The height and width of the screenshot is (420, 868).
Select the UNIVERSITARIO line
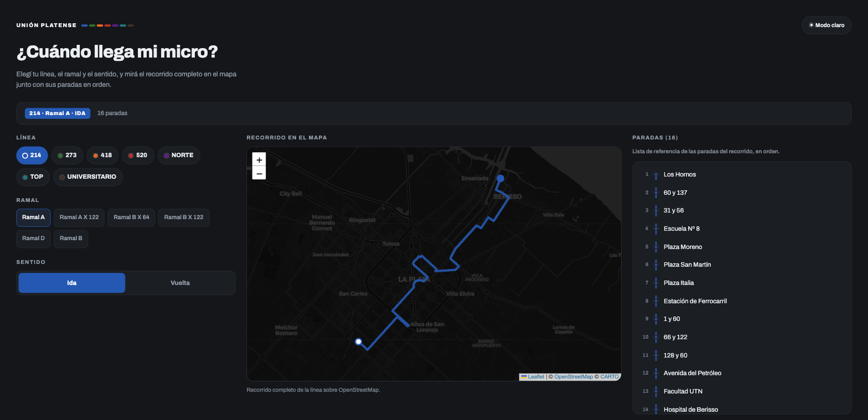click(x=88, y=177)
